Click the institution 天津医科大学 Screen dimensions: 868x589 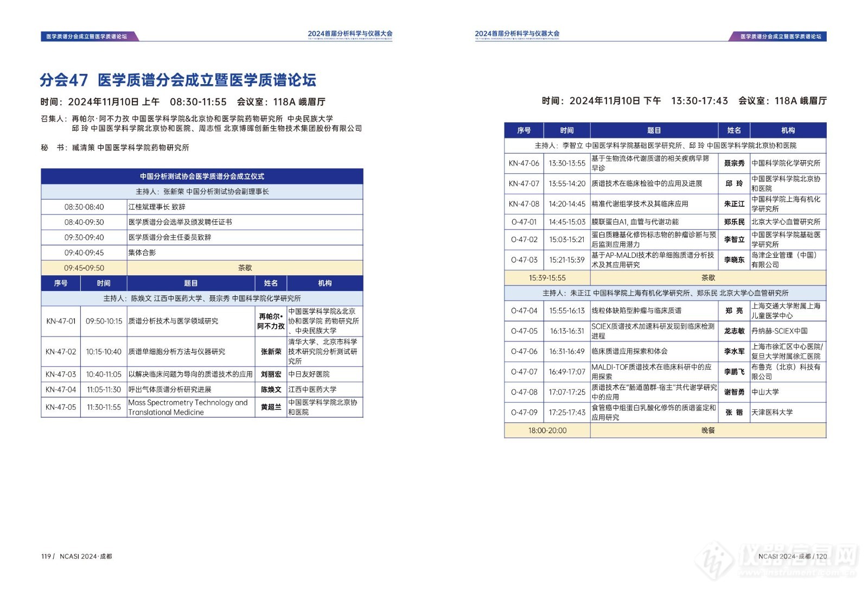point(772,413)
